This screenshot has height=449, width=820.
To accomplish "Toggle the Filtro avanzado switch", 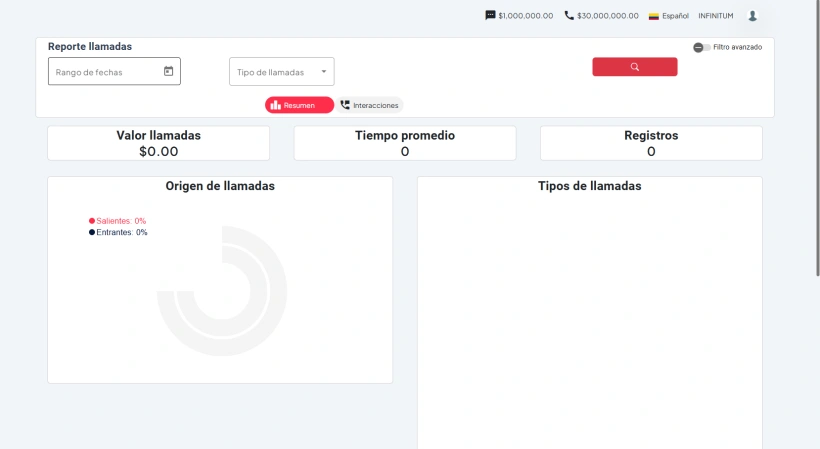I will [x=701, y=47].
